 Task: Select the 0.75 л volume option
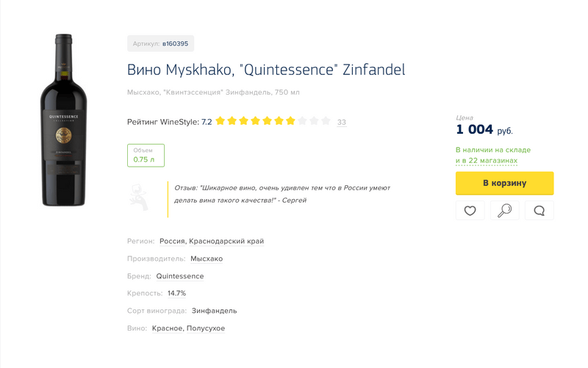tap(146, 155)
